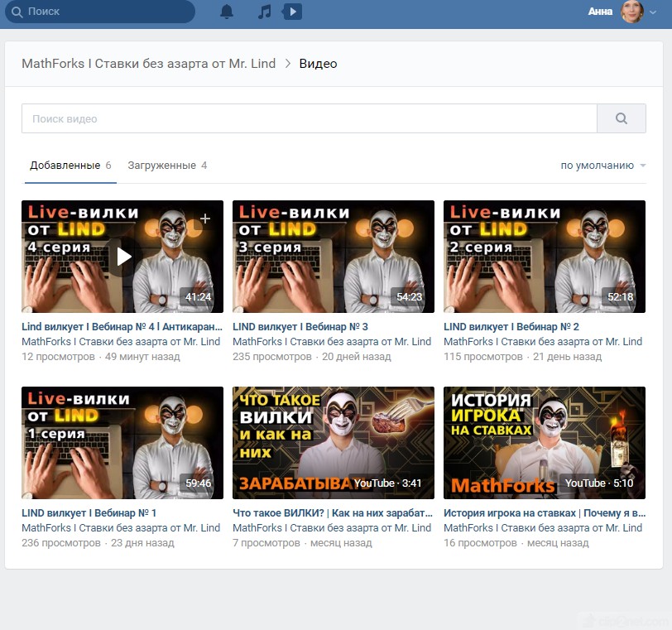Image resolution: width=672 pixels, height=630 pixels.
Task: Play the 4 серия video
Action: [124, 257]
